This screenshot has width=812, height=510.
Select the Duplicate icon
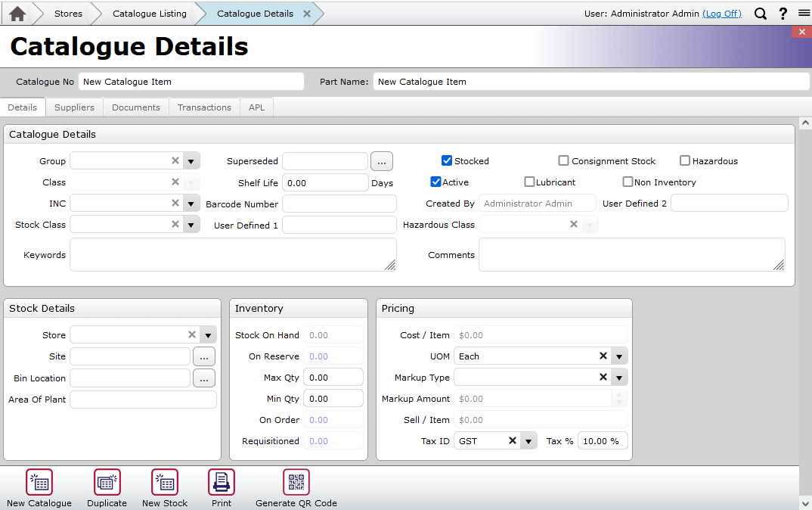[x=107, y=482]
